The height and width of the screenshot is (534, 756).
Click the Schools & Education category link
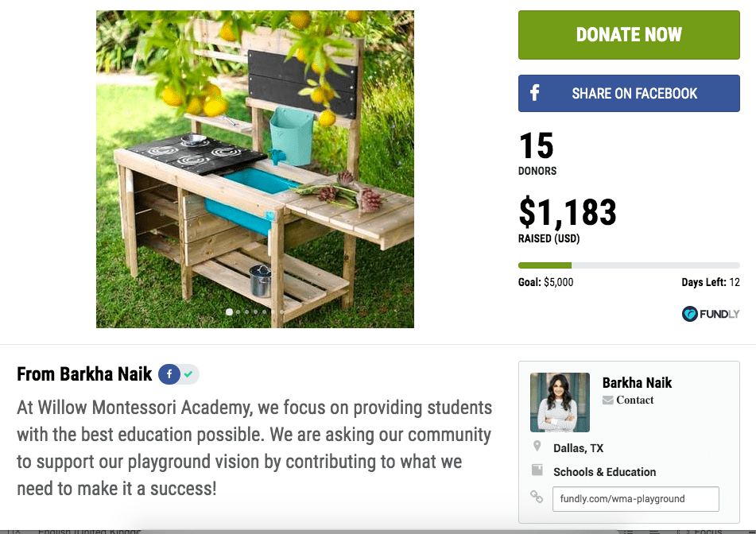click(604, 471)
